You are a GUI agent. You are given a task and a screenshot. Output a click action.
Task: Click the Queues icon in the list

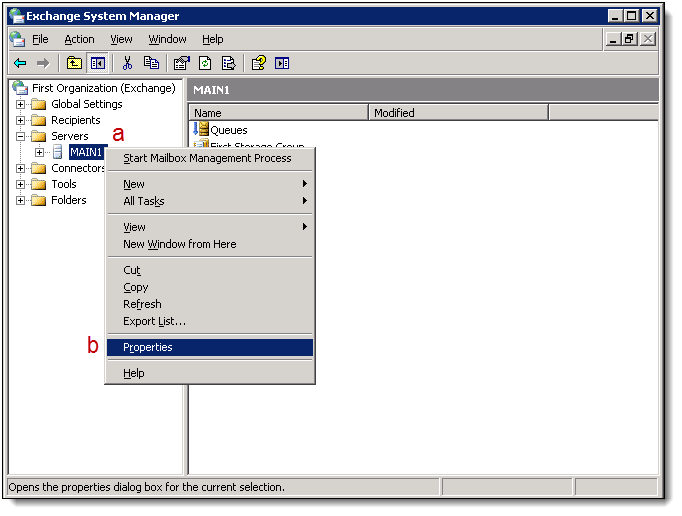[201, 129]
